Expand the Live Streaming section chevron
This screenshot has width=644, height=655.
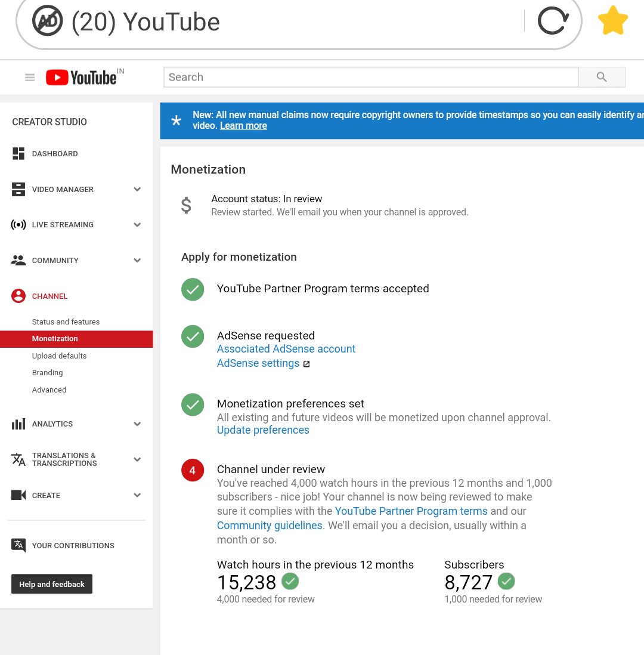pos(137,225)
